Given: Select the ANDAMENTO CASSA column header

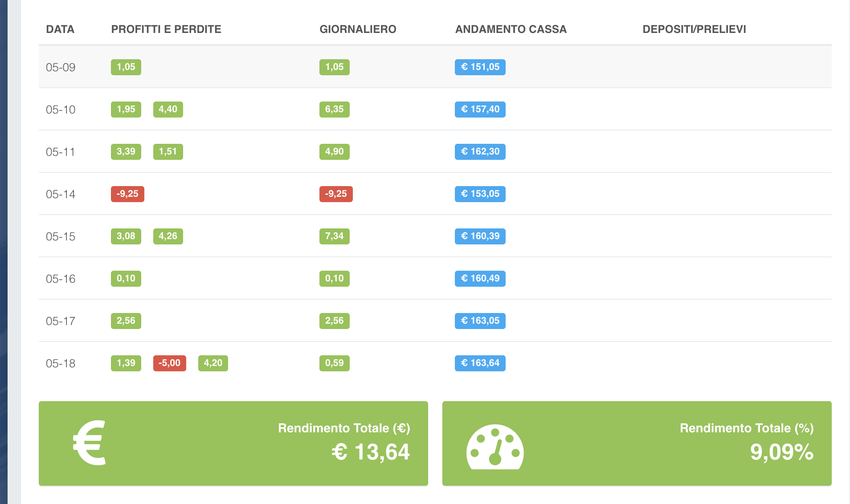Looking at the screenshot, I should click(x=511, y=29).
